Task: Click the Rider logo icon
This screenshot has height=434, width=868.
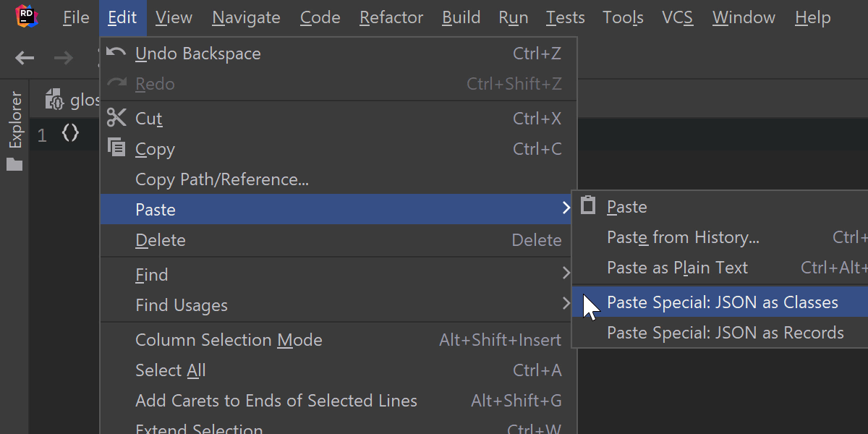Action: coord(27,17)
